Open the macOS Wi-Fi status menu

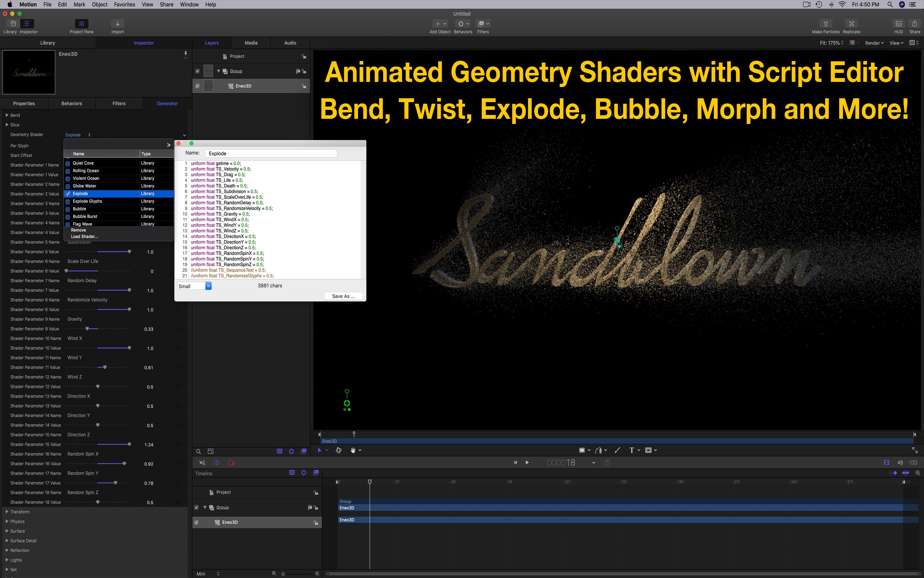(x=842, y=4)
